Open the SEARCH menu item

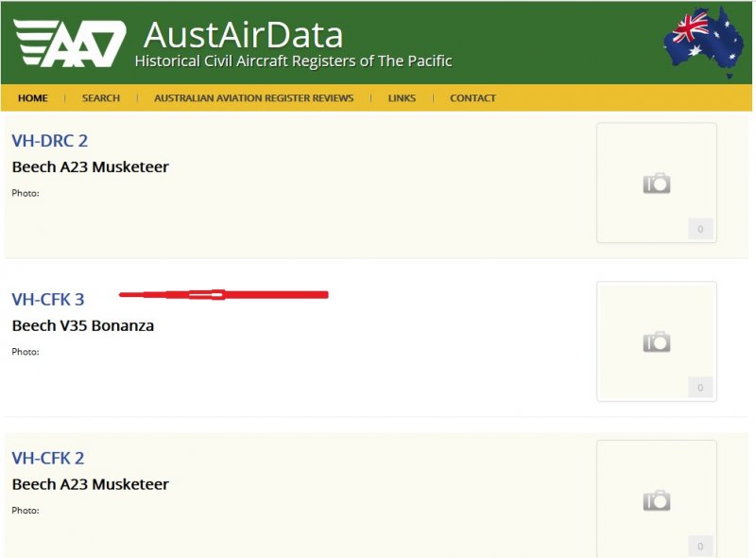coord(101,98)
